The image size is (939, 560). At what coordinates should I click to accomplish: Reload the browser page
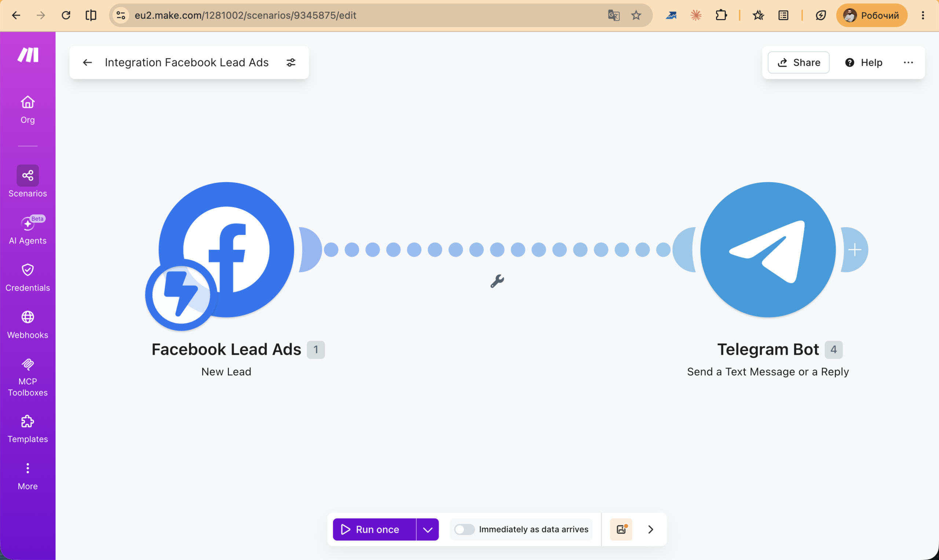pos(66,15)
